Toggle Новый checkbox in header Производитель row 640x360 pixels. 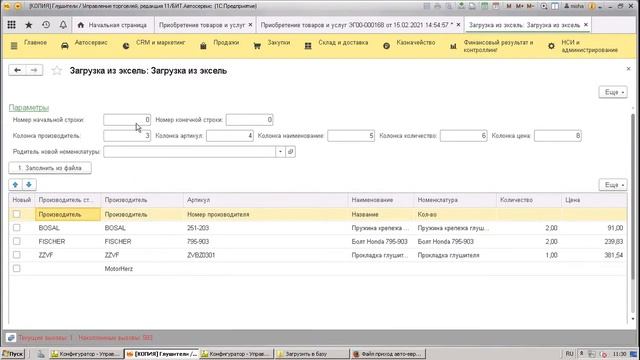17,214
